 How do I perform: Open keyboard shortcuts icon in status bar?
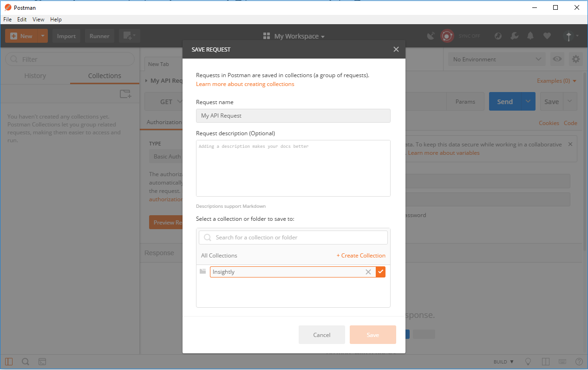tap(562, 362)
